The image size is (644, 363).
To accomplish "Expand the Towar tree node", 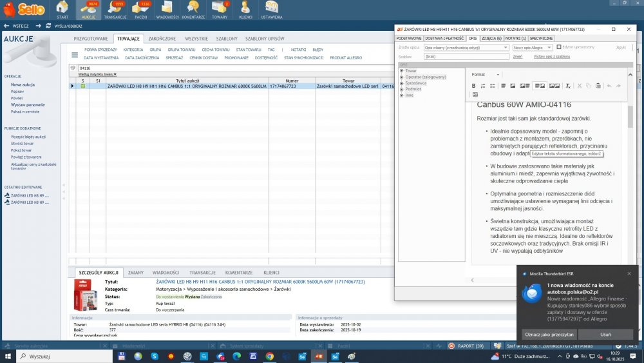I will 402,71.
